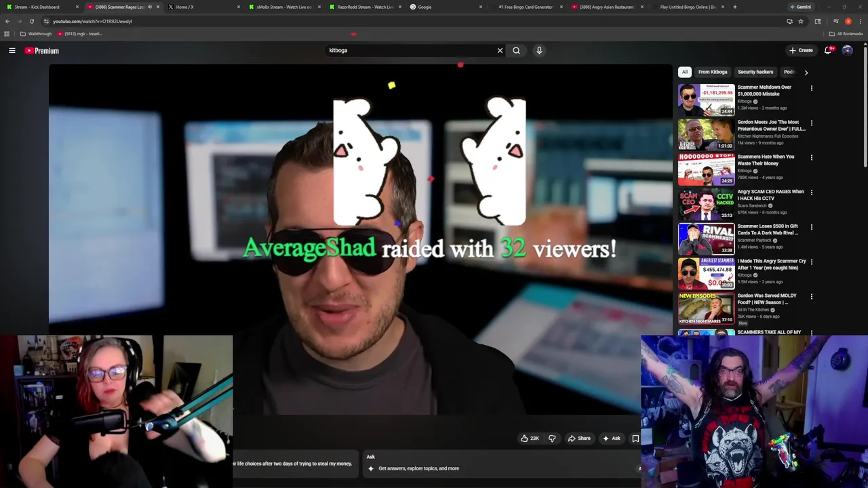Viewport: 868px width, 488px height.
Task: Open options for Gordon Meets Joe video
Action: click(x=812, y=123)
